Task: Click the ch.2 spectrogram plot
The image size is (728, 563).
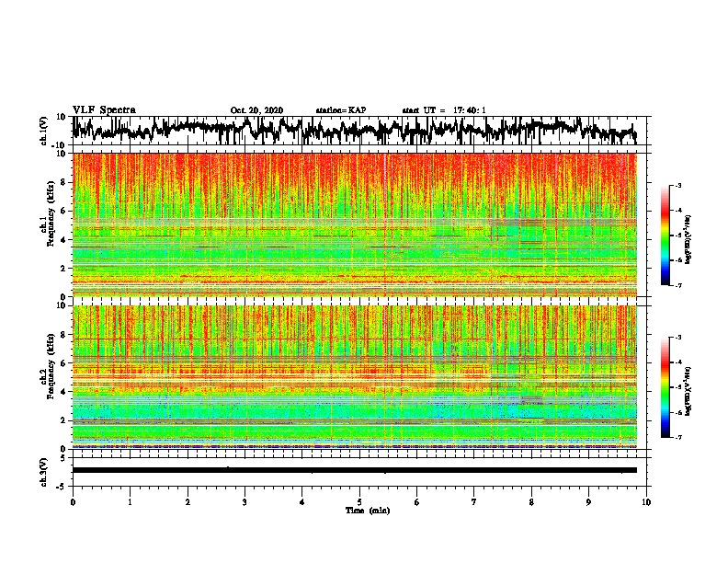Action: (355, 377)
